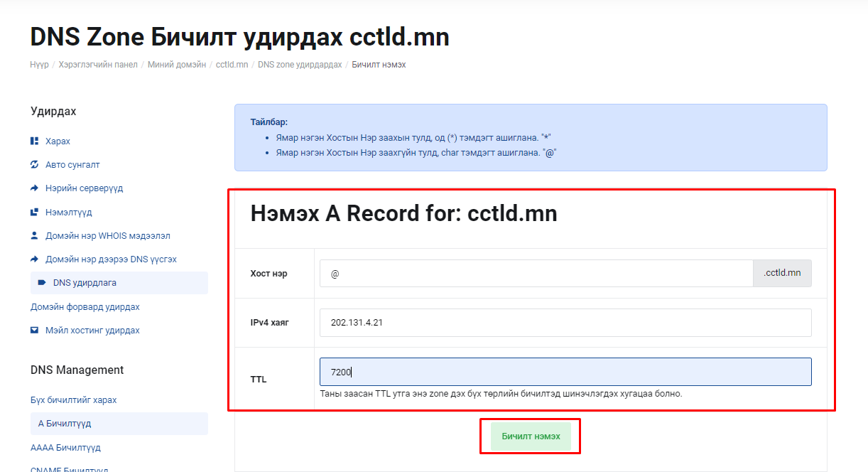Click the TTL field label
Image resolution: width=868 pixels, height=472 pixels.
259,380
